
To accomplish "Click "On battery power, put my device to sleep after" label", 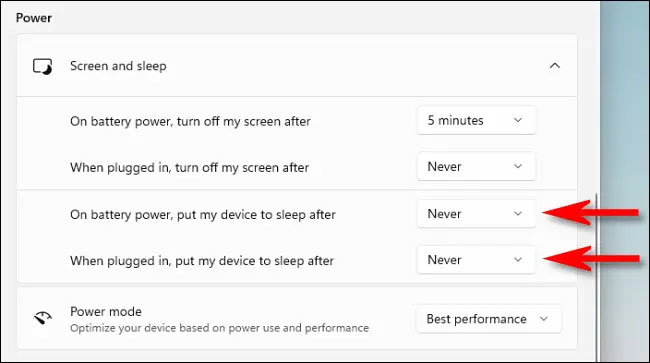I will point(203,215).
